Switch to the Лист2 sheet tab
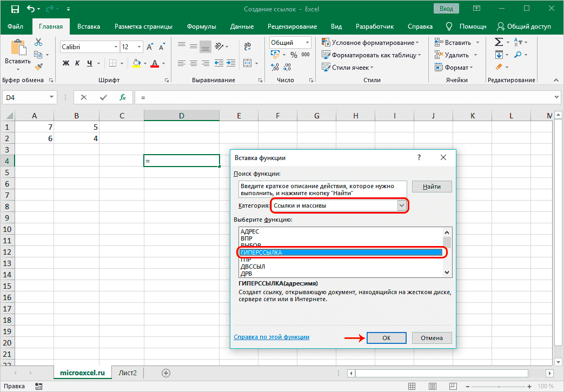This screenshot has height=392, width=564. coord(128,373)
